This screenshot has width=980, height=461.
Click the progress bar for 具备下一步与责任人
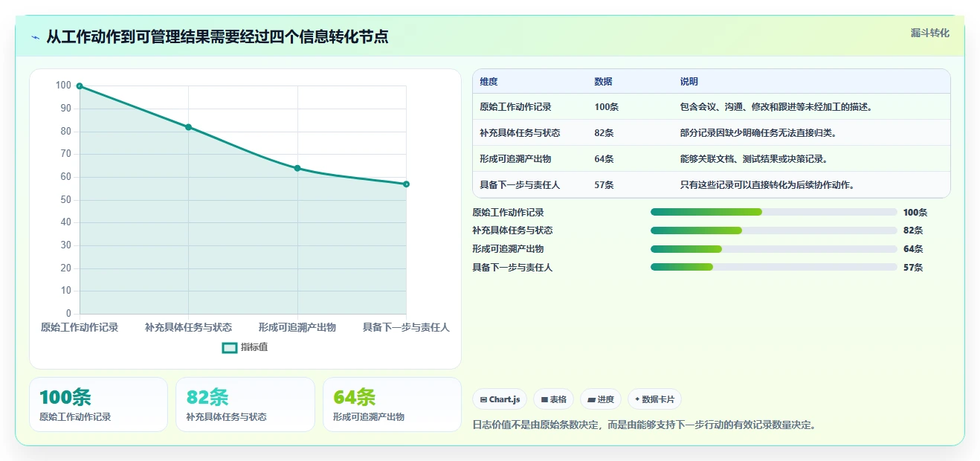click(x=773, y=267)
